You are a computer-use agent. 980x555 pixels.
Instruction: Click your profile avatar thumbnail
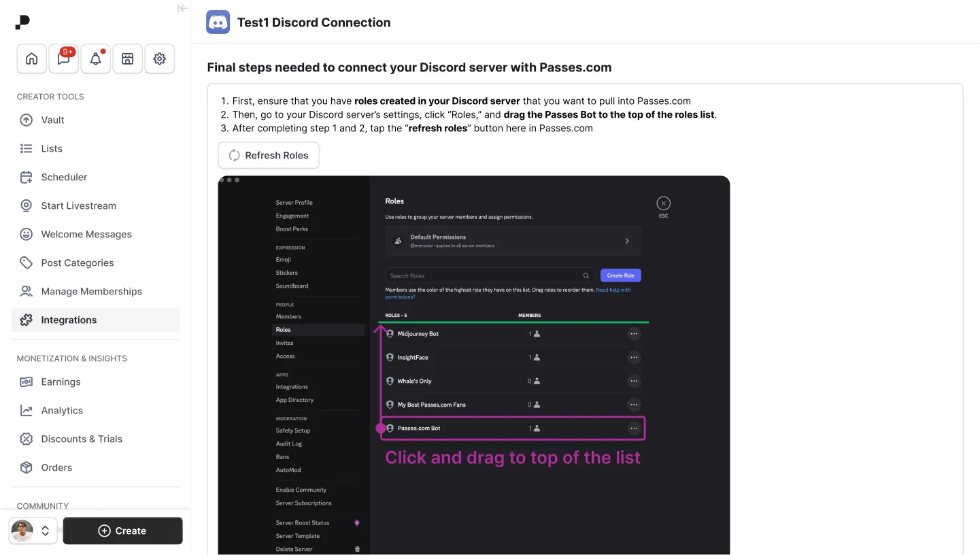coord(20,531)
